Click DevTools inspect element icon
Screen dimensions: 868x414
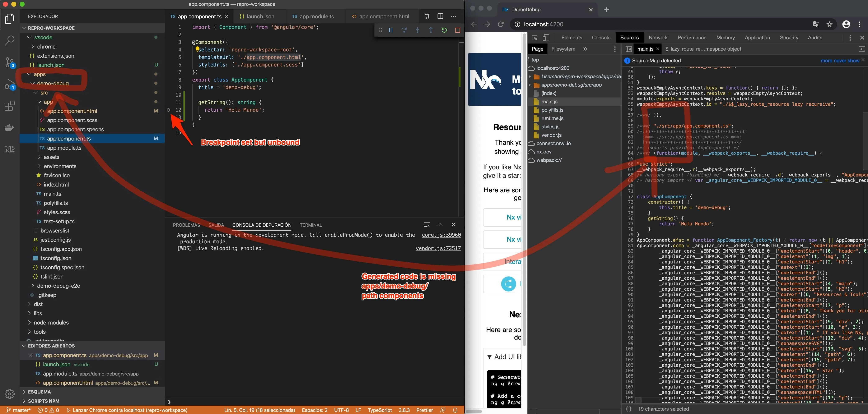(535, 38)
